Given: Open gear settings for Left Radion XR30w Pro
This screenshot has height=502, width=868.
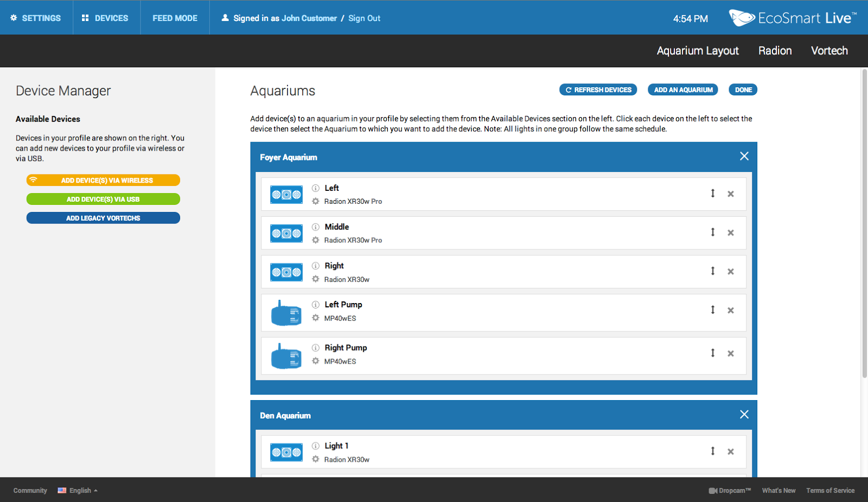Looking at the screenshot, I should click(x=316, y=201).
